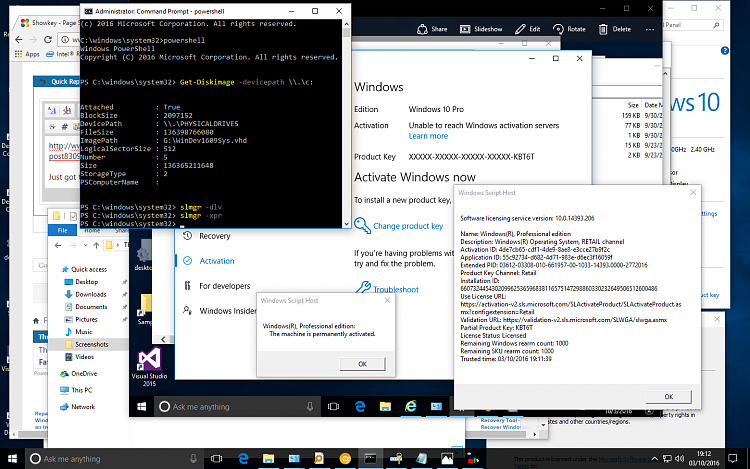Image resolution: width=750 pixels, height=469 pixels.
Task: Click the up-folder arrow in File Explorer
Action: pos(96,245)
